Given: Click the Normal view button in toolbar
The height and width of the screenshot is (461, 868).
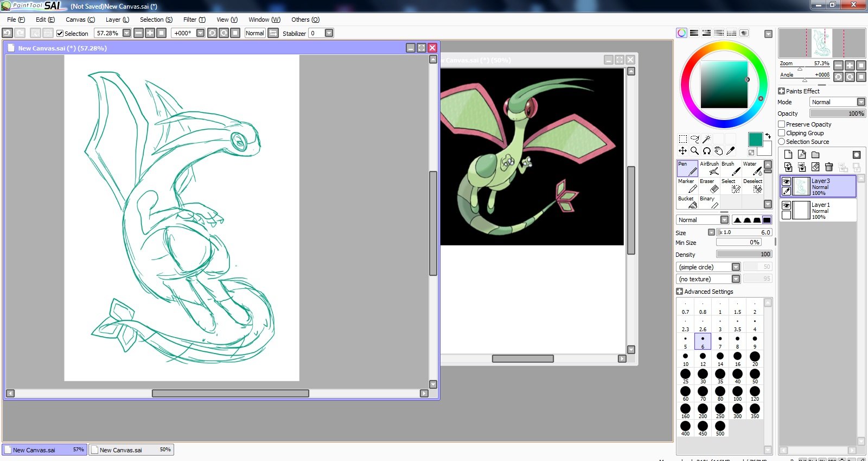Looking at the screenshot, I should pos(255,33).
